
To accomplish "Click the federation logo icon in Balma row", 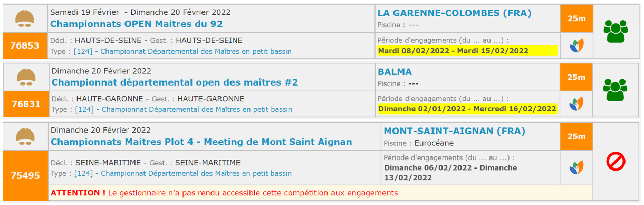I will pos(576,104).
